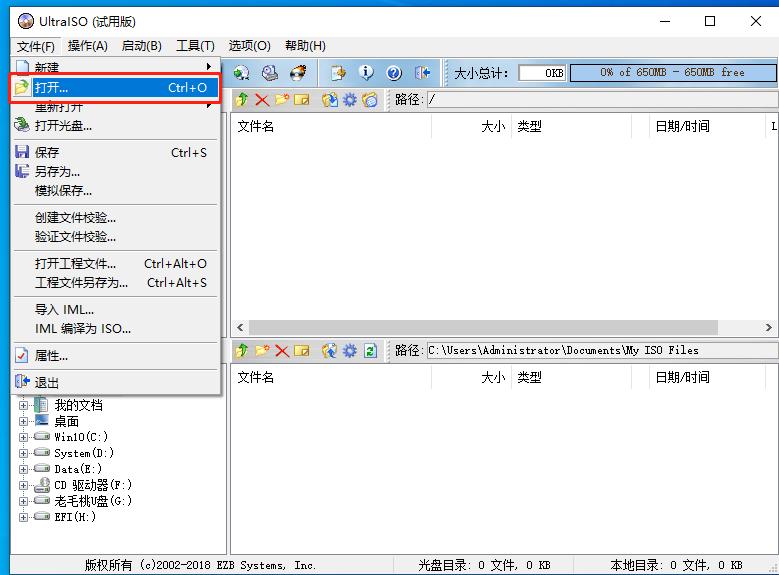Expand the 桌面 tree node

coord(23,421)
